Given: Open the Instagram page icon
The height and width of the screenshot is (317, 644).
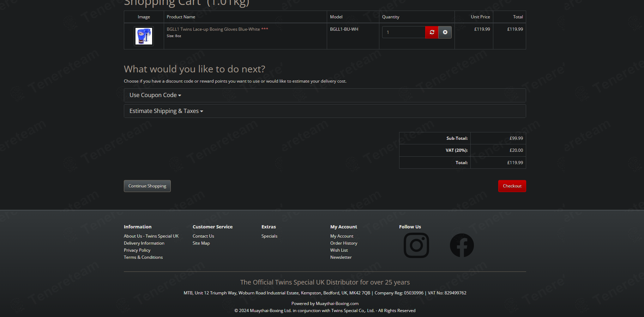Looking at the screenshot, I should coord(416,245).
